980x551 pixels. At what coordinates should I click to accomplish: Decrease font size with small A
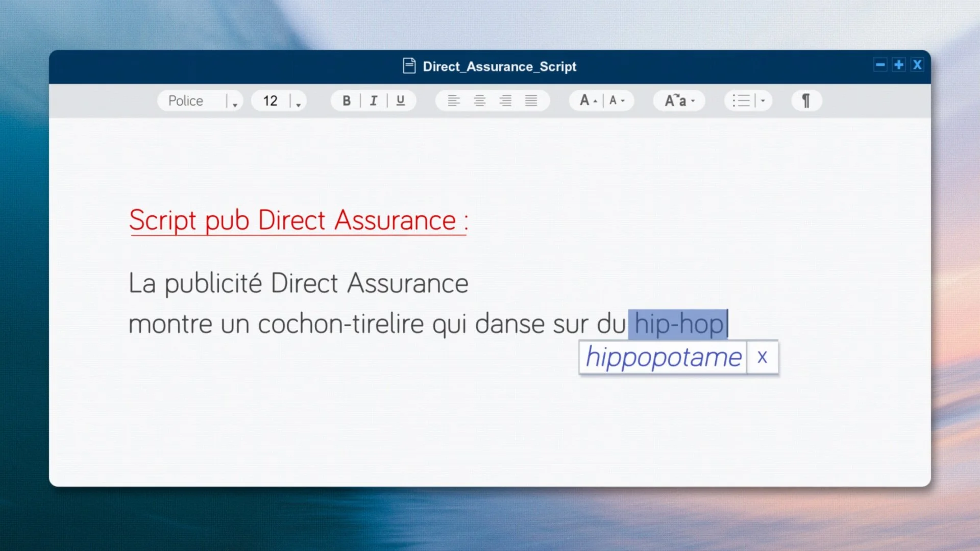point(617,101)
